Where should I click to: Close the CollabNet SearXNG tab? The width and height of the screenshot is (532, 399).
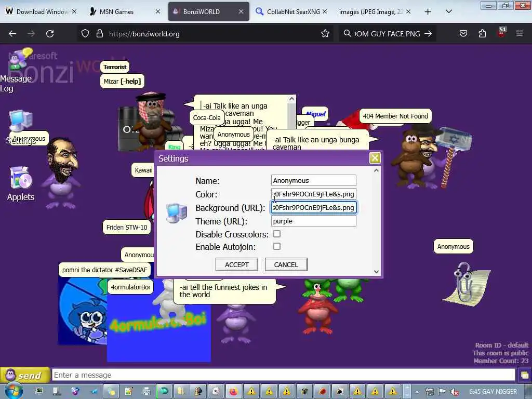[325, 11]
